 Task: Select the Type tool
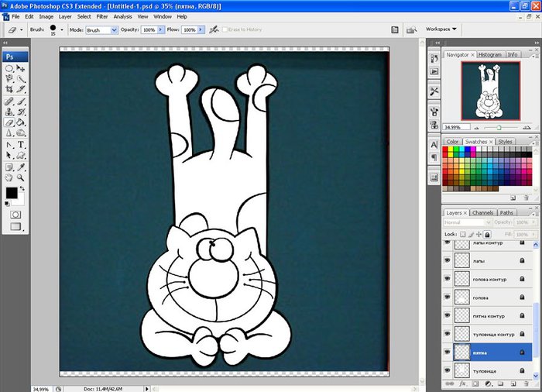pos(21,145)
